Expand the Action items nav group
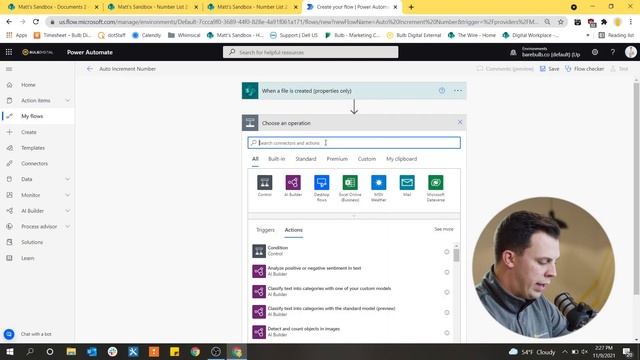Viewport: 640px width, 360px height. click(68, 100)
